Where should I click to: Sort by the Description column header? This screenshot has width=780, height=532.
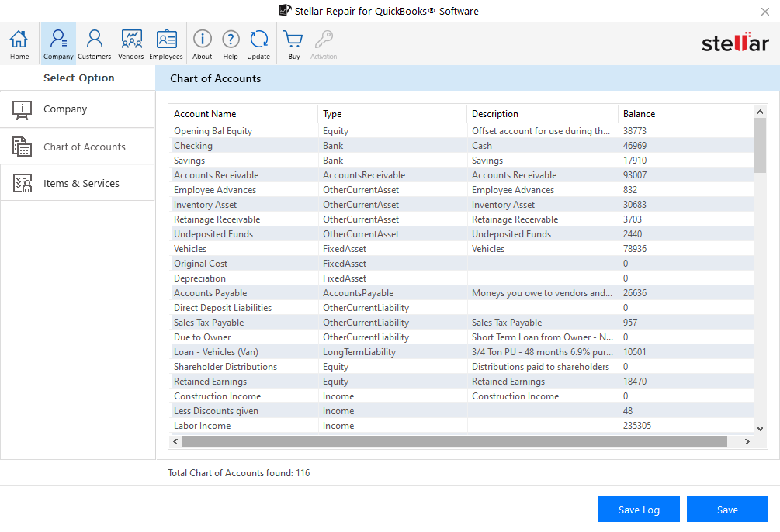(543, 114)
